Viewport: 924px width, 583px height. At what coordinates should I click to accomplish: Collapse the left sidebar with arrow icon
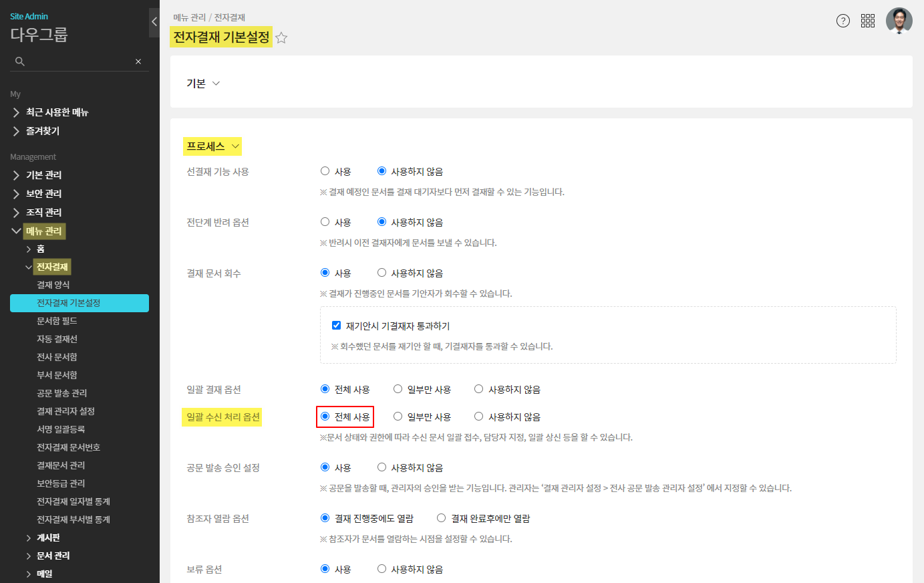(154, 22)
